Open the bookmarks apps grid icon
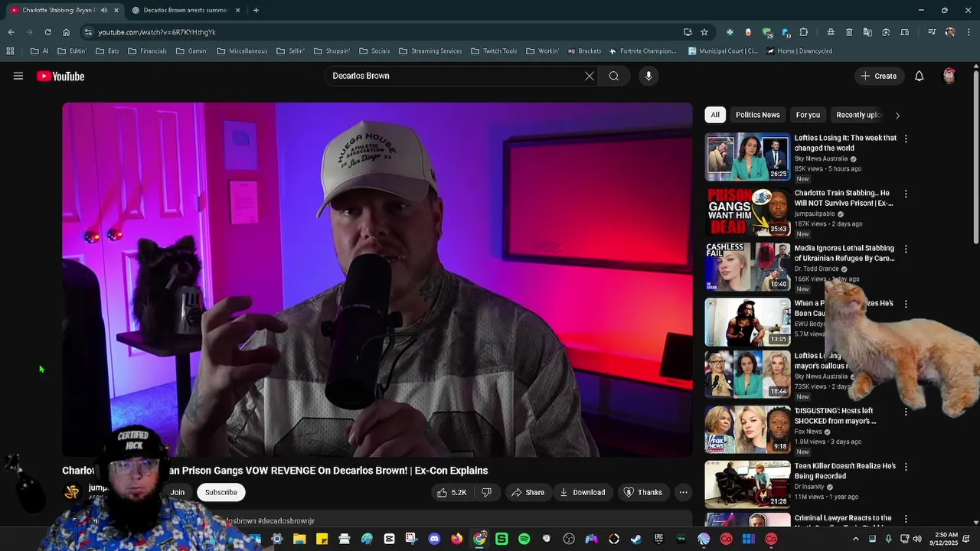The width and height of the screenshot is (980, 551). click(10, 51)
